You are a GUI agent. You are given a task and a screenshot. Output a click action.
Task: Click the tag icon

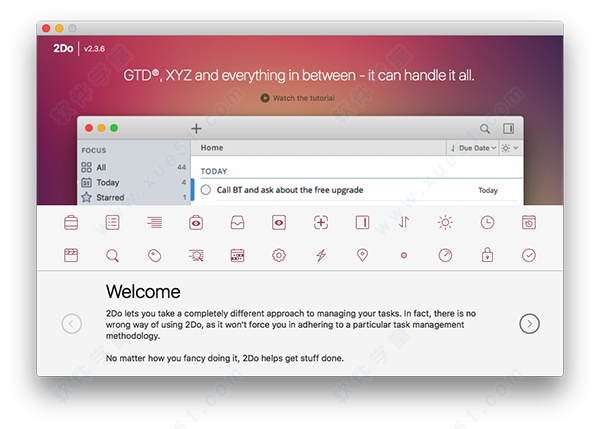155,255
